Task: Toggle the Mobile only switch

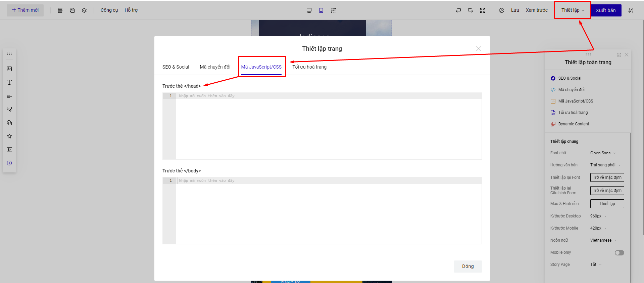Action: click(x=619, y=253)
